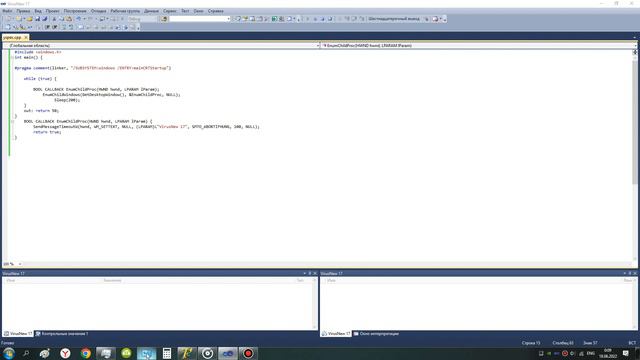Click the Значение column header
The width and height of the screenshot is (640, 360).
pos(112,280)
